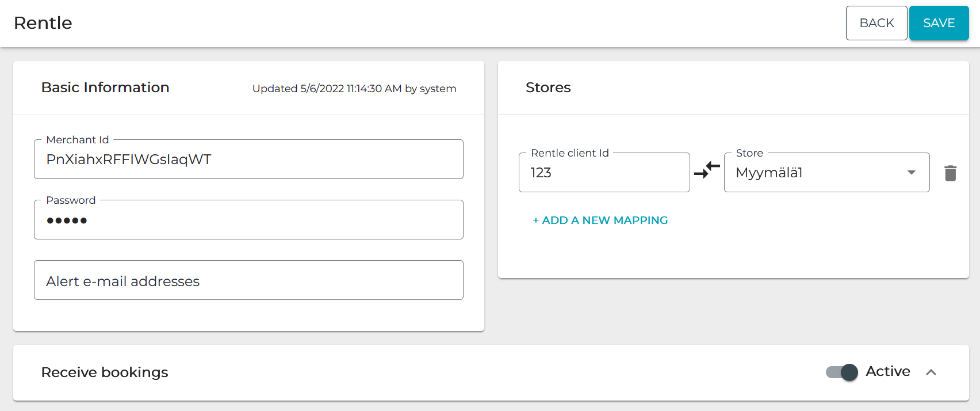
Task: Go back using the BACK button
Action: coord(876,23)
